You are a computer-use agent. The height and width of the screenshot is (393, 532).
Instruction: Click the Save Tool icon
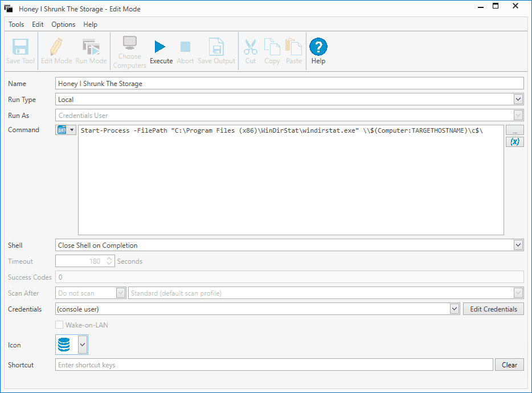(20, 47)
